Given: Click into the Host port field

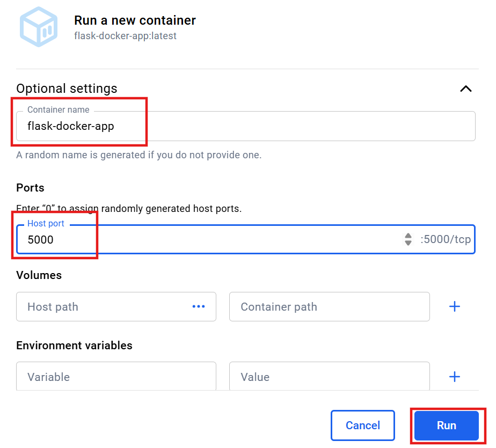Looking at the screenshot, I should [x=215, y=239].
